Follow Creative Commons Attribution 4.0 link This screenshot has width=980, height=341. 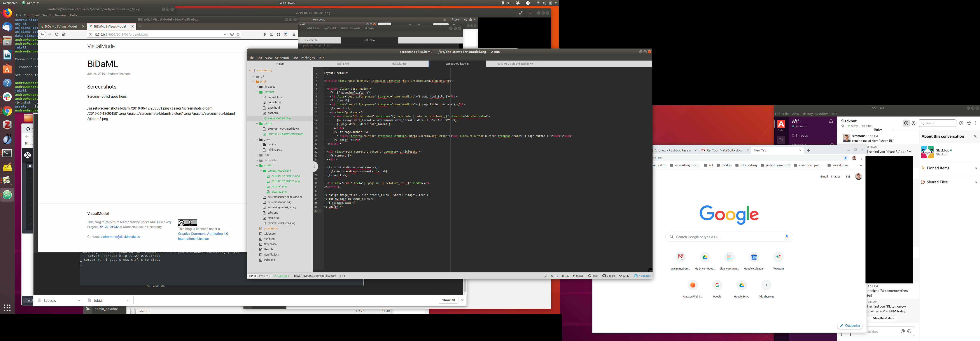click(203, 234)
